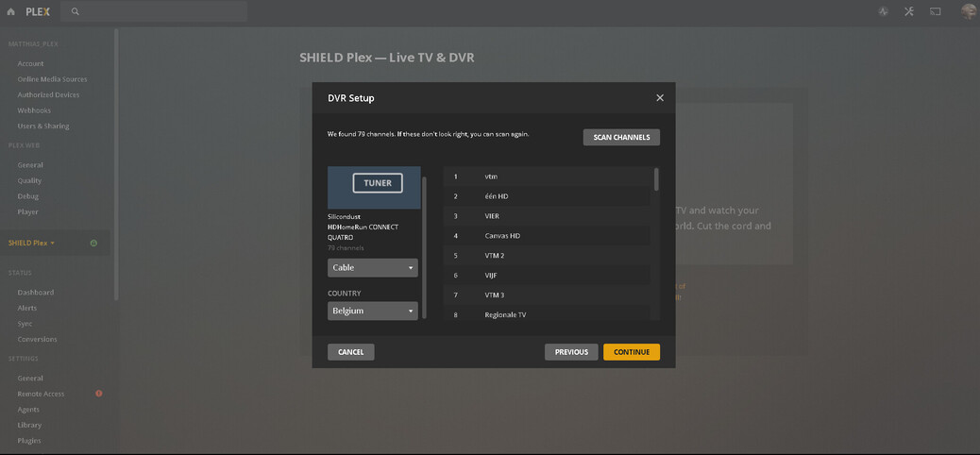
Task: Open Debug settings in sidebar
Action: coord(28,196)
